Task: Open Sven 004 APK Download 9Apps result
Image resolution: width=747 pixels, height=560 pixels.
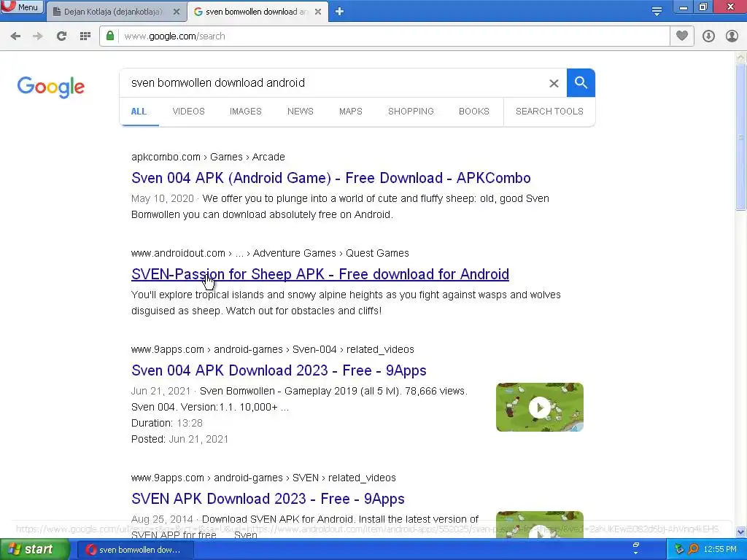Action: (x=279, y=370)
